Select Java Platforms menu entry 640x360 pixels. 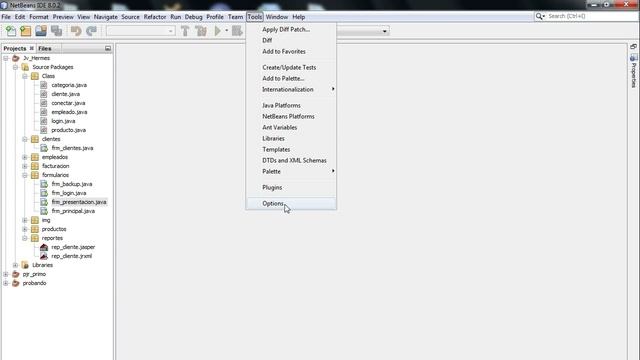coord(291,105)
